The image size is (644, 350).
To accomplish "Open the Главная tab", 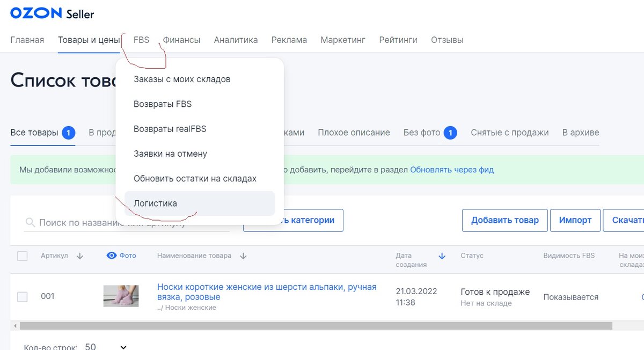I will click(x=27, y=40).
